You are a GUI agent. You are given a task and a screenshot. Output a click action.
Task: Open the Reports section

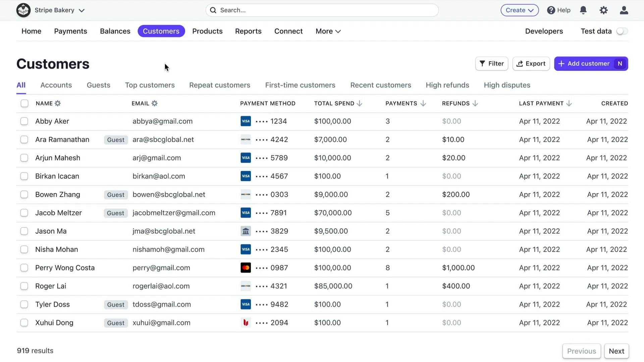pyautogui.click(x=248, y=31)
